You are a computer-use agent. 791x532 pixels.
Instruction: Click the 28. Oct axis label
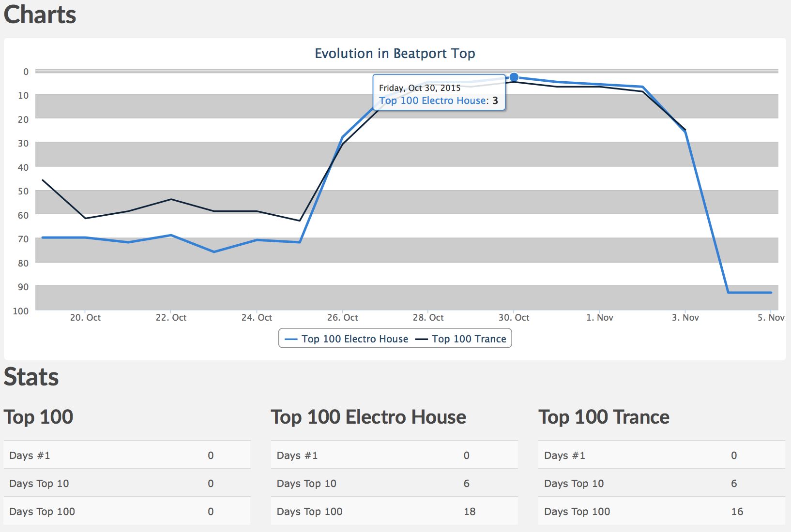(428, 318)
